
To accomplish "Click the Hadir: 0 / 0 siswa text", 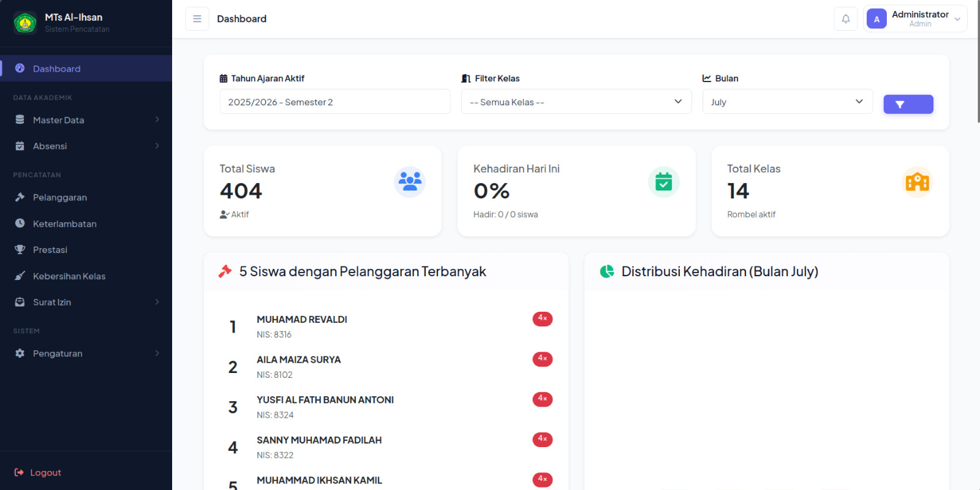I will (x=506, y=214).
